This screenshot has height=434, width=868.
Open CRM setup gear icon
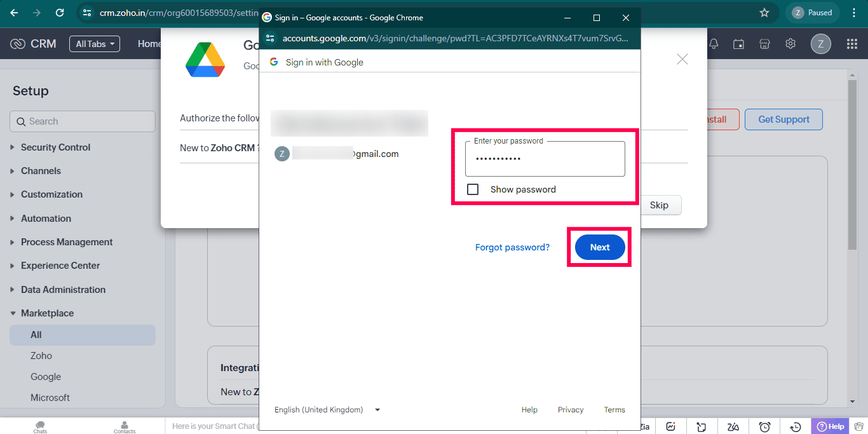pyautogui.click(x=790, y=44)
